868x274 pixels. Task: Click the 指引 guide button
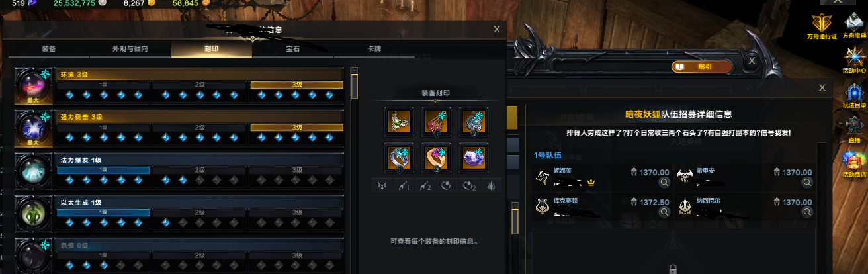click(x=702, y=66)
